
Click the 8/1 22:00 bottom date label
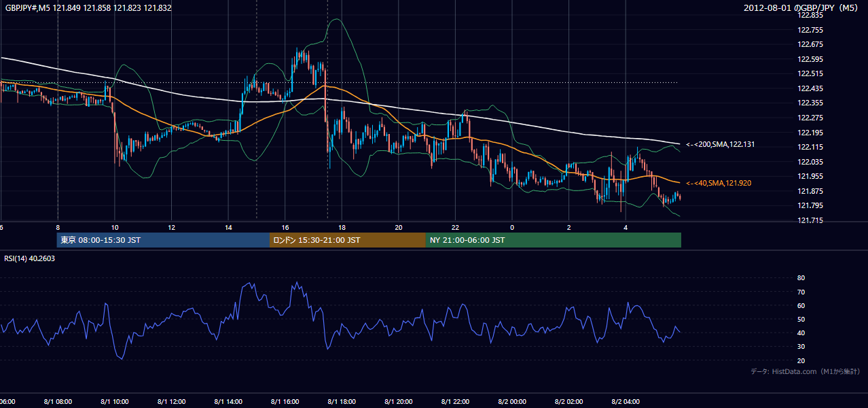click(x=455, y=402)
